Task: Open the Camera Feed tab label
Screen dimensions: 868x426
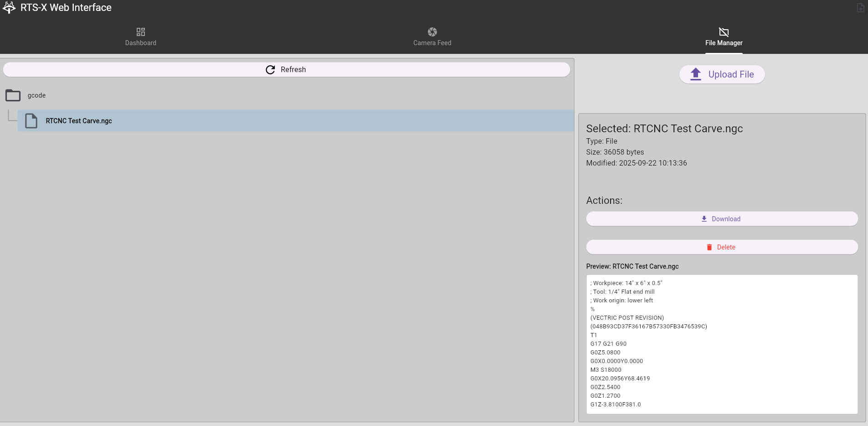Action: click(x=432, y=43)
